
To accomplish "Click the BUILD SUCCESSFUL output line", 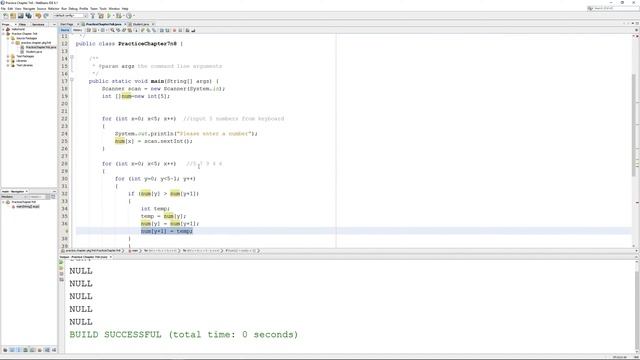I will 184,335.
